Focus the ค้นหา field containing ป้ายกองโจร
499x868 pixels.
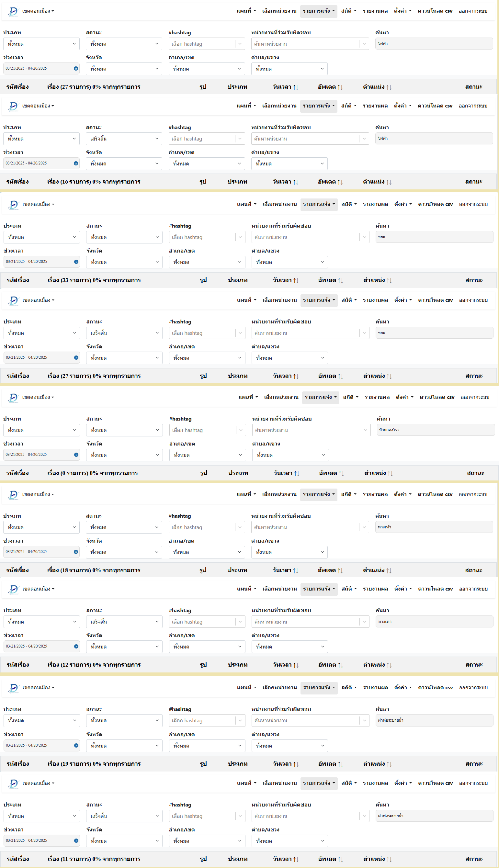436,430
